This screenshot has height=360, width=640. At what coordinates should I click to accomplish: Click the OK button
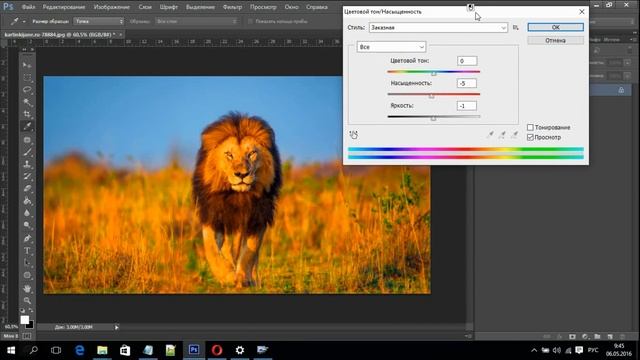pos(556,27)
